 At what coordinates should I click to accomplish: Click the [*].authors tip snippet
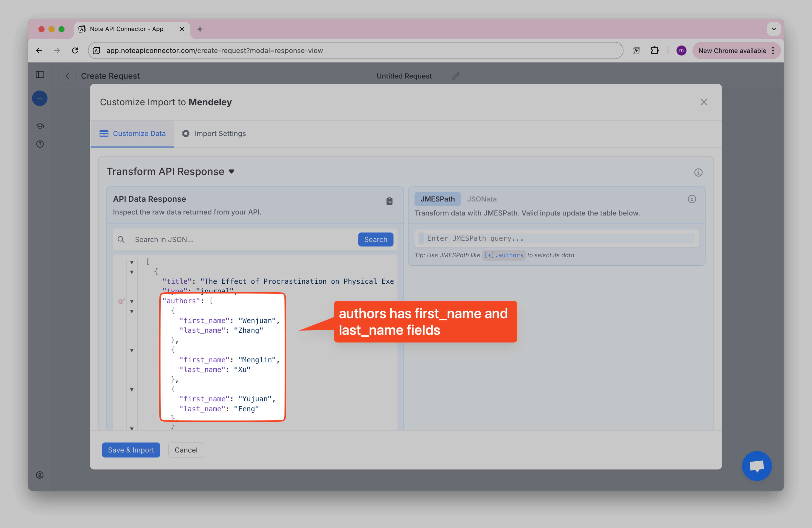coord(503,255)
